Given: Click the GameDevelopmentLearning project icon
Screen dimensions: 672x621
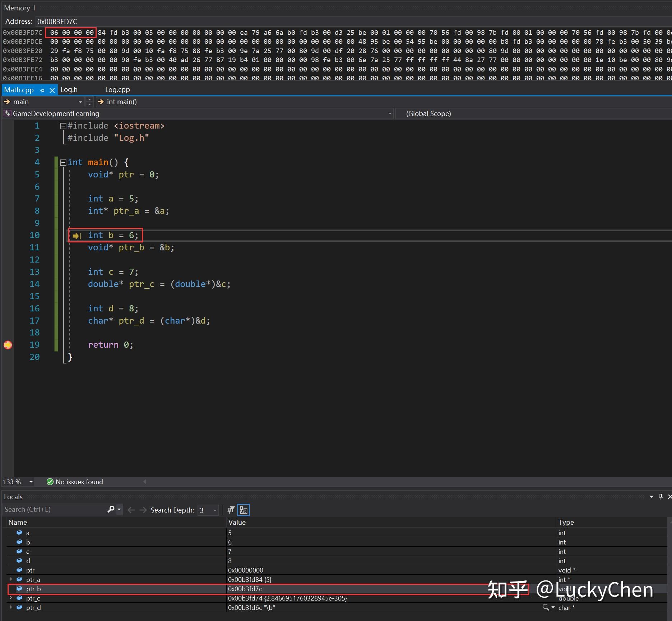Looking at the screenshot, I should (x=7, y=113).
